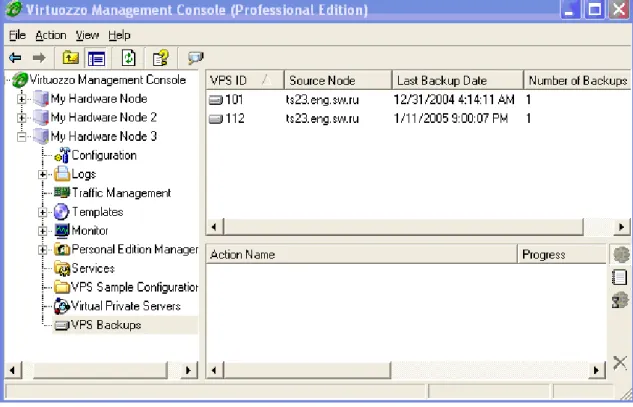
Task: Select Traffic Management label in tree
Action: (122, 193)
